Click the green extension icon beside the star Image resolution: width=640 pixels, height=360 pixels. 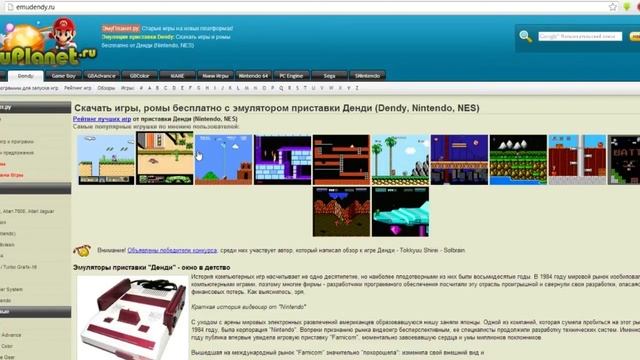point(627,7)
